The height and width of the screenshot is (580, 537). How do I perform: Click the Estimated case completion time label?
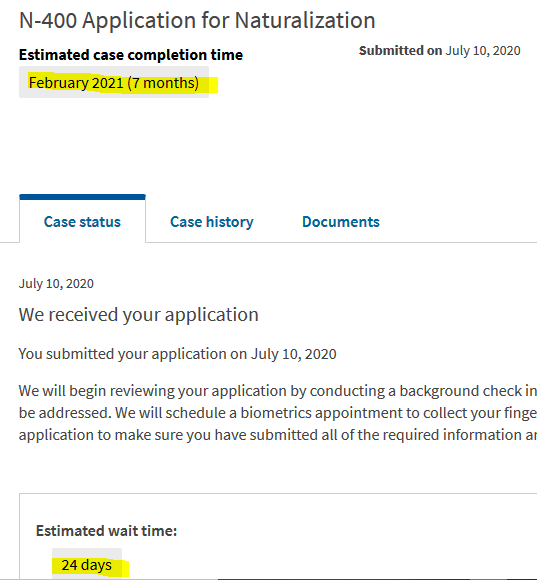point(131,55)
